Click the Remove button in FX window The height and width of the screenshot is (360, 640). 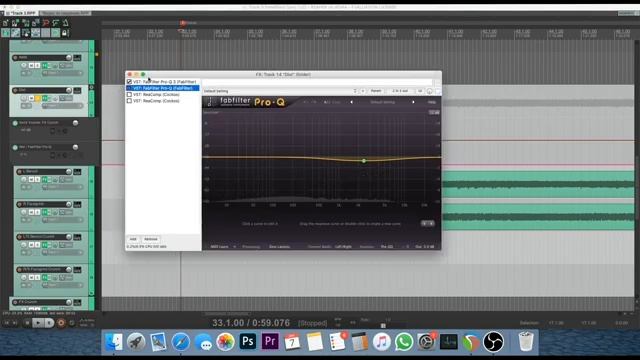tap(151, 239)
